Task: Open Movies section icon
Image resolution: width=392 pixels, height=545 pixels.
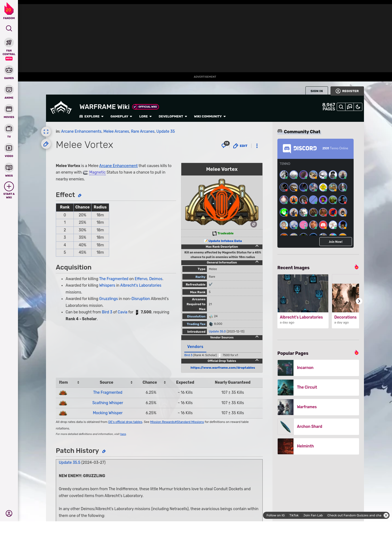Action: [9, 109]
